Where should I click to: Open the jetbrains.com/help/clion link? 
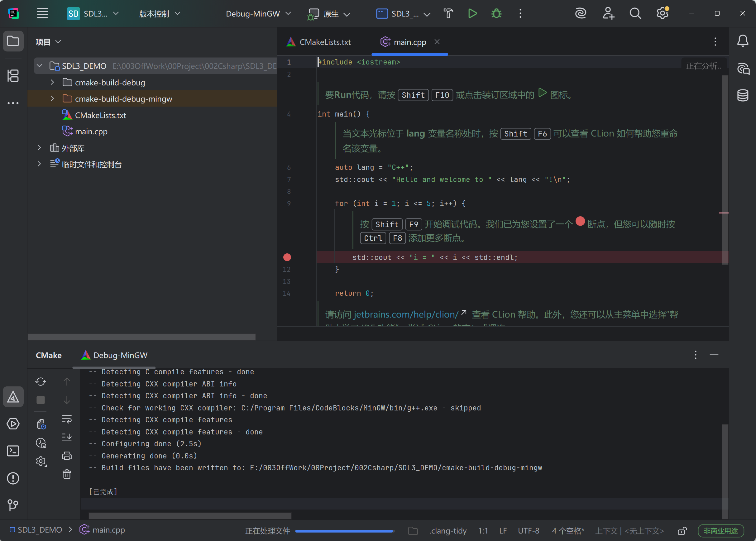coord(406,314)
